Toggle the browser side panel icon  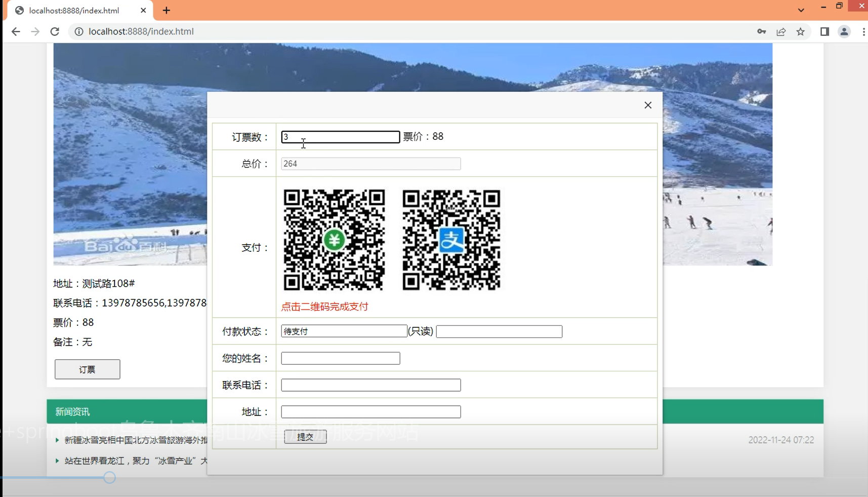[824, 31]
